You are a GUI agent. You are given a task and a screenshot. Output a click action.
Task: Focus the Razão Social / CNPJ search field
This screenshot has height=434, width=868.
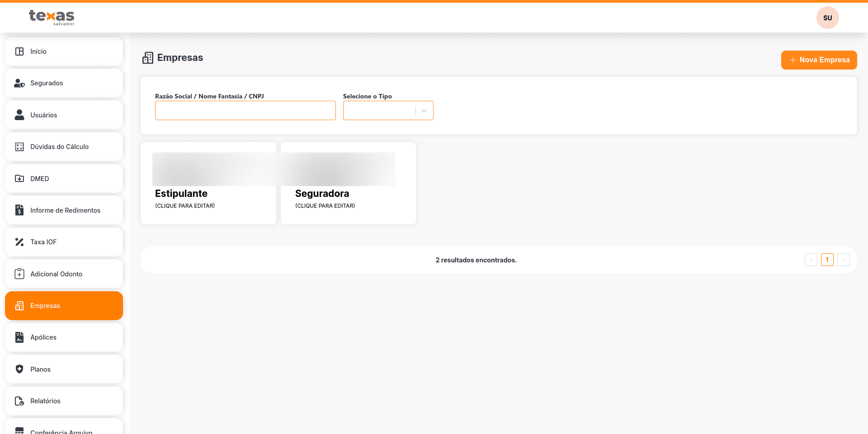click(x=245, y=111)
